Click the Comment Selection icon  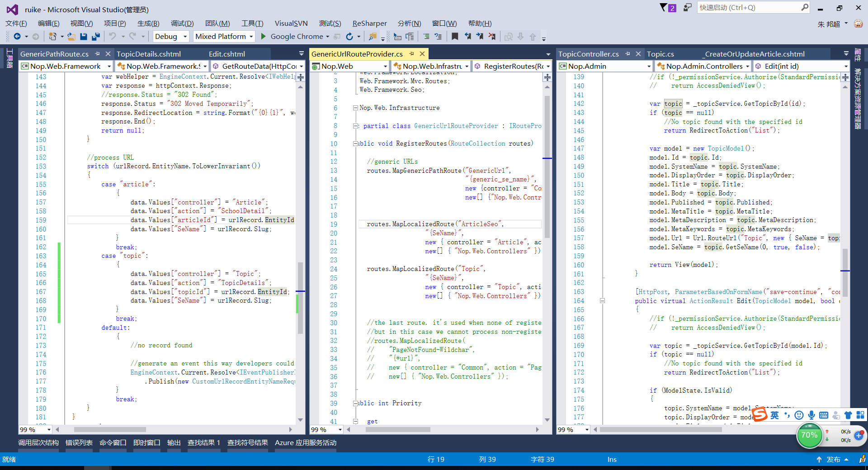point(438,37)
